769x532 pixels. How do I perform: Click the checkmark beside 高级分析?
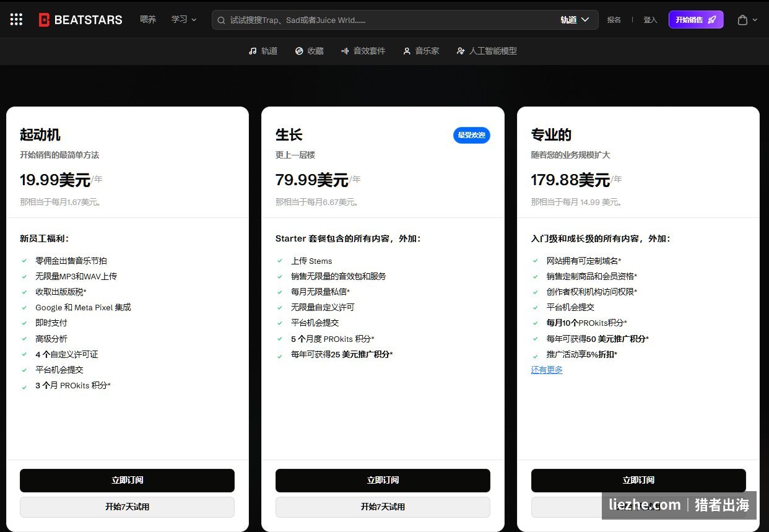tap(24, 339)
